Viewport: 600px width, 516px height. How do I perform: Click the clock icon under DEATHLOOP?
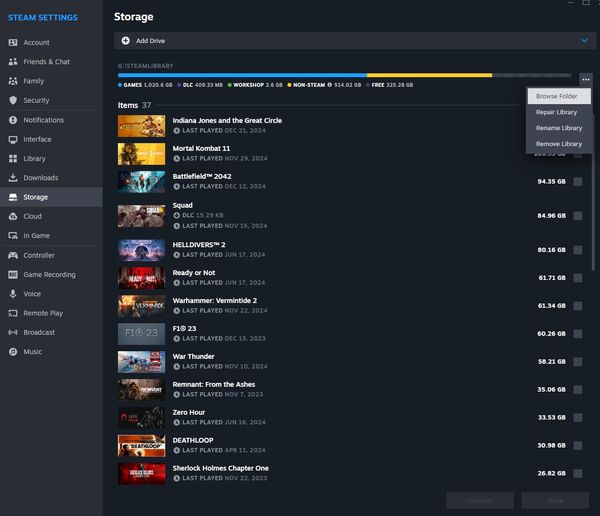click(176, 451)
